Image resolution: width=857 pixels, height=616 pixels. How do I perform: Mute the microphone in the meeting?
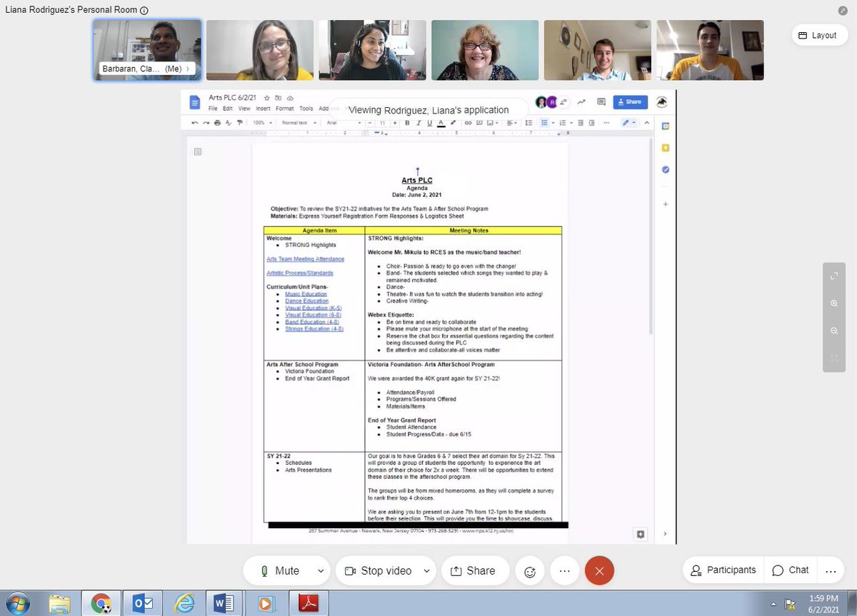tap(279, 570)
